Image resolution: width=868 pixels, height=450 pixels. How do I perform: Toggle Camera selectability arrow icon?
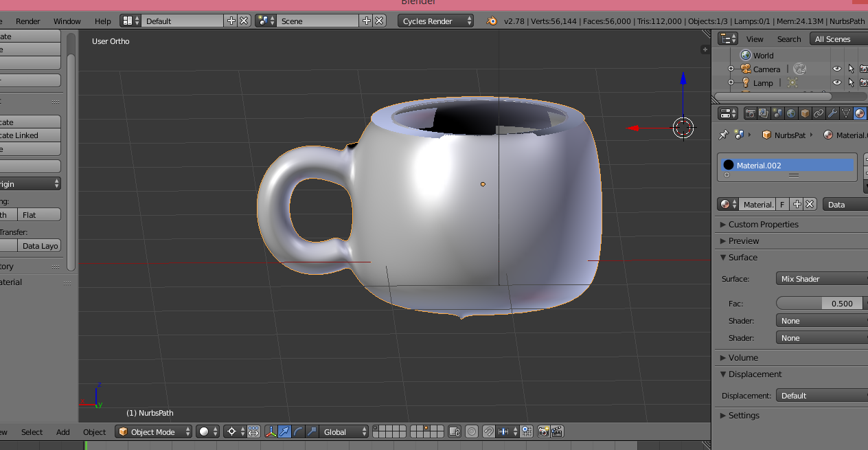click(x=851, y=69)
